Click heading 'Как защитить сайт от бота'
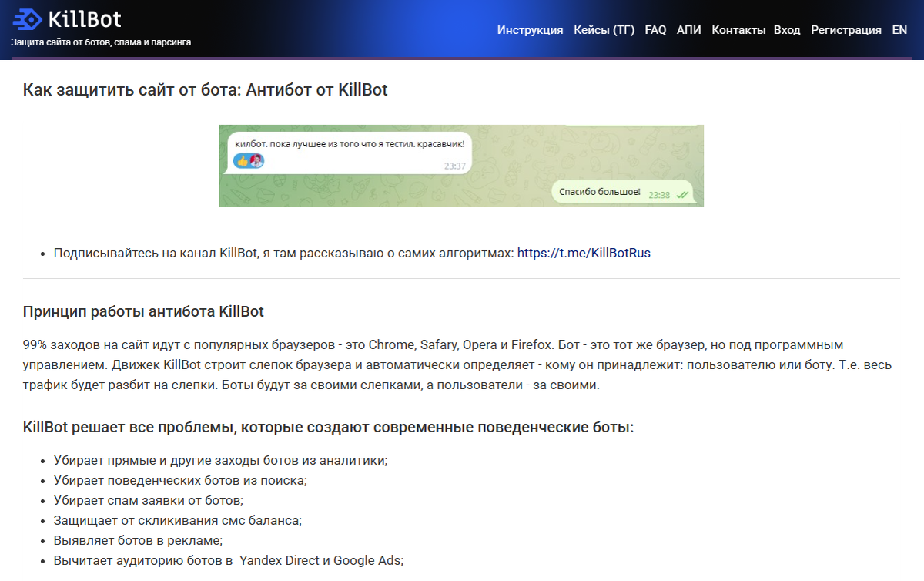The image size is (924, 581). 206,90
